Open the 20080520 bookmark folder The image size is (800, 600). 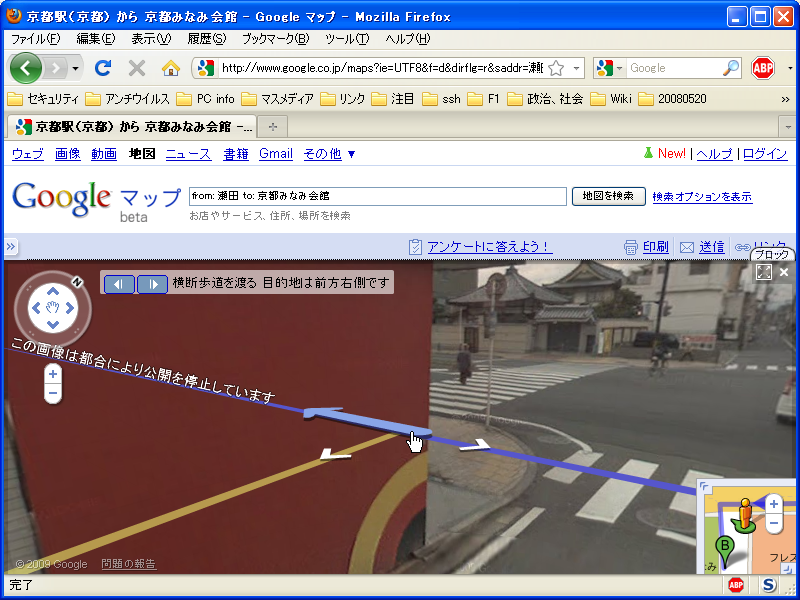672,99
